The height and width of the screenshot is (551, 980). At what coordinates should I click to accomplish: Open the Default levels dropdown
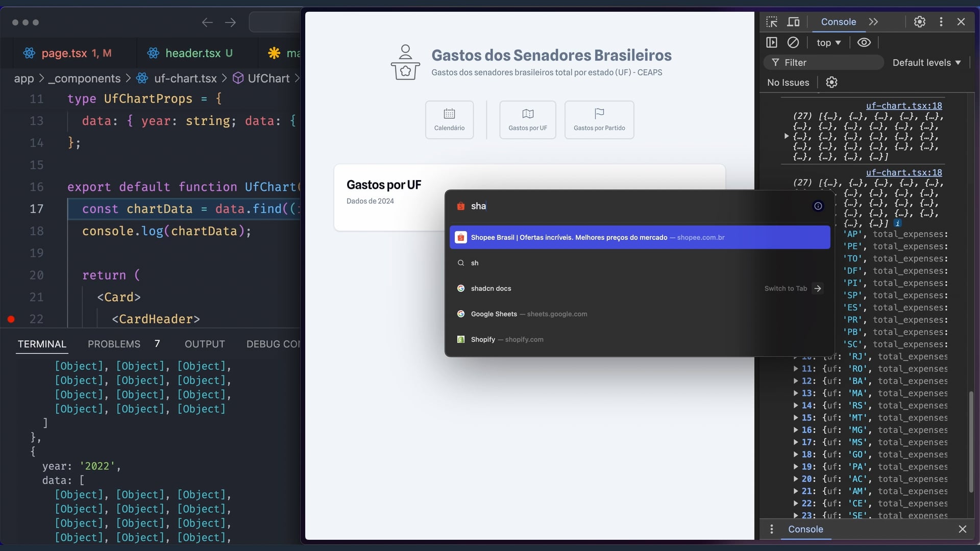(x=926, y=63)
